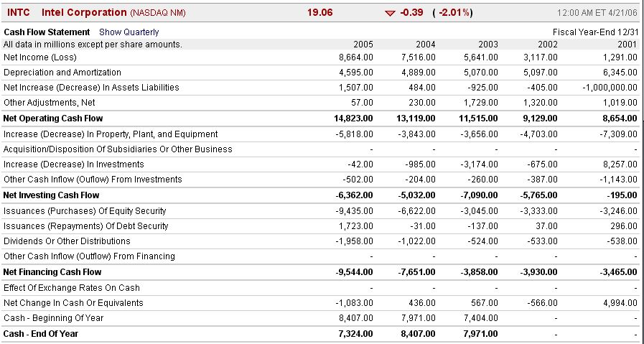Click the Depreciation and Amortization row label
Viewport: 644px width, 344px height.
[62, 73]
